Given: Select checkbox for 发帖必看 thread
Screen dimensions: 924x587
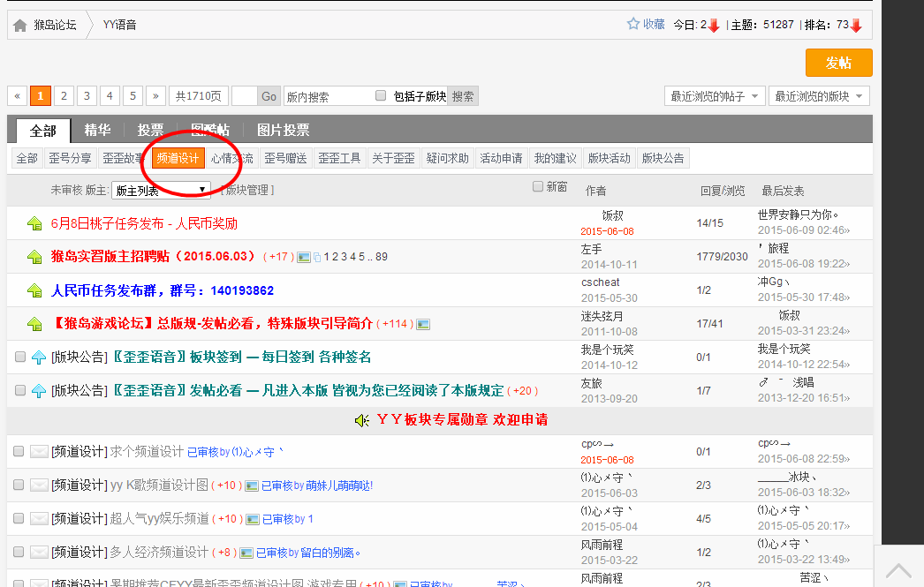Looking at the screenshot, I should click(x=20, y=390).
